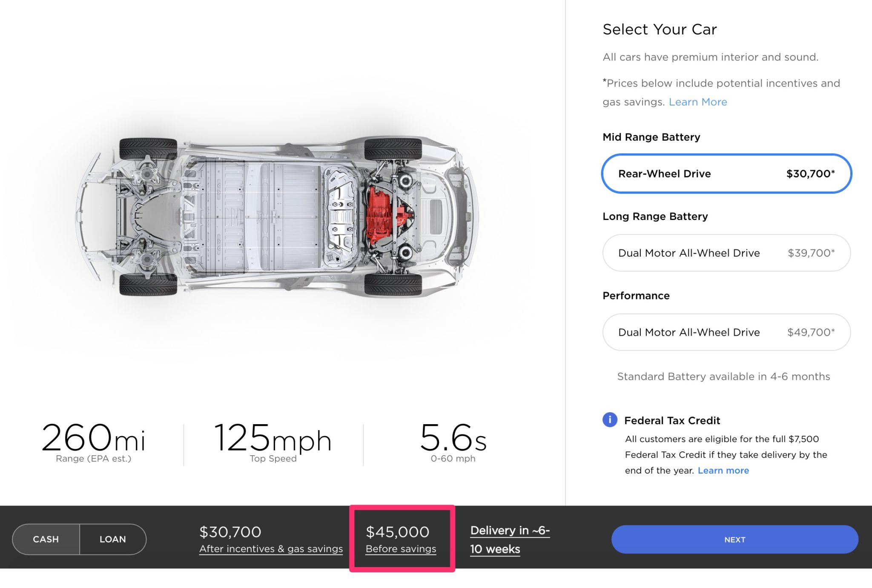Open the Delivery in 6-10 weeks details
The image size is (872, 588).
click(x=510, y=539)
